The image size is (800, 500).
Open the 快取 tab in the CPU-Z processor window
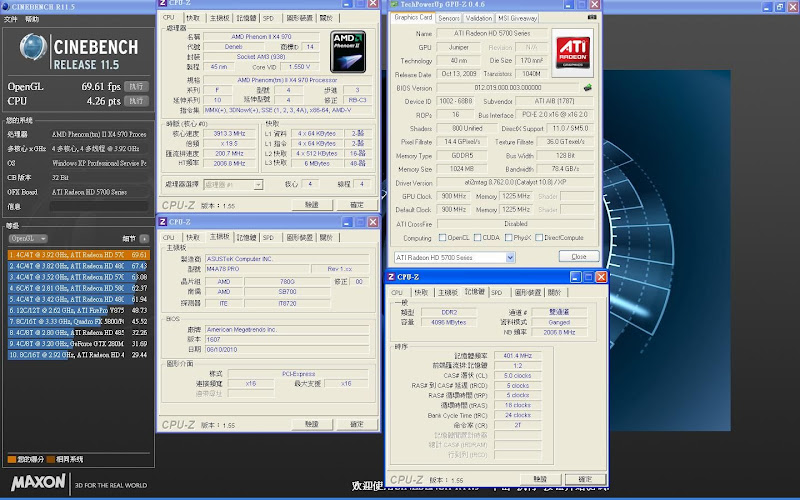[x=193, y=18]
